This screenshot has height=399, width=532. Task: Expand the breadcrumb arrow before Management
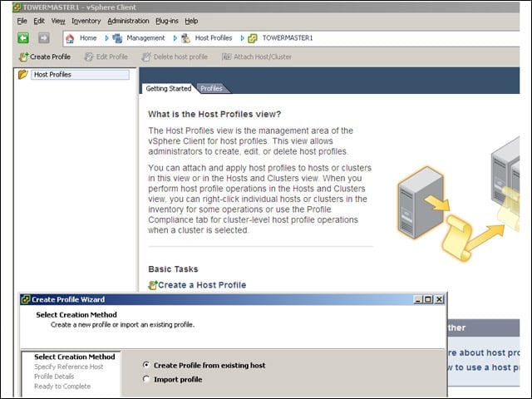tap(106, 38)
